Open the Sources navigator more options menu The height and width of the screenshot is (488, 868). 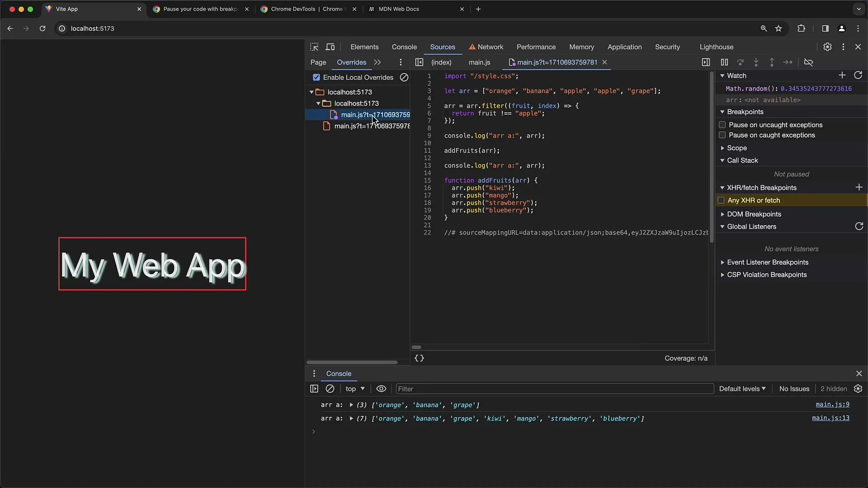point(401,62)
